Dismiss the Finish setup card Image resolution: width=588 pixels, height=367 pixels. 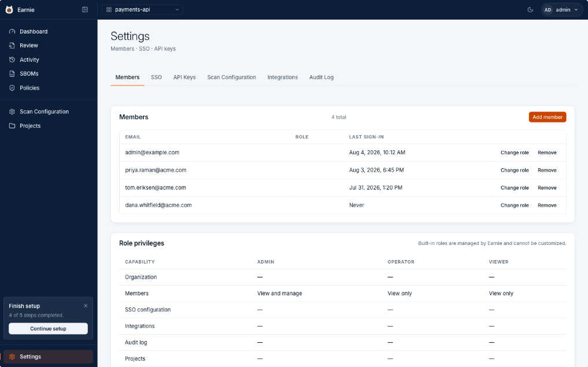[86, 306]
